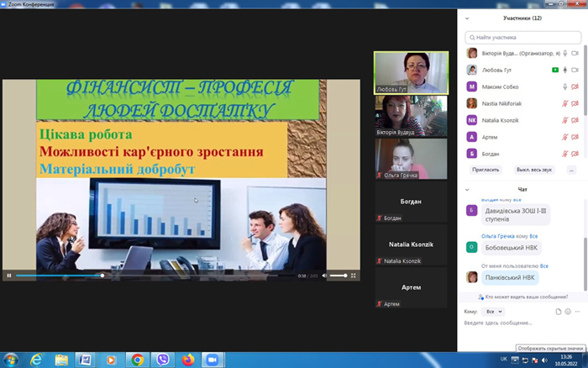Viewport: 588px width, 368px height.
Task: Open the Кому recipient dropdown
Action: (x=493, y=312)
